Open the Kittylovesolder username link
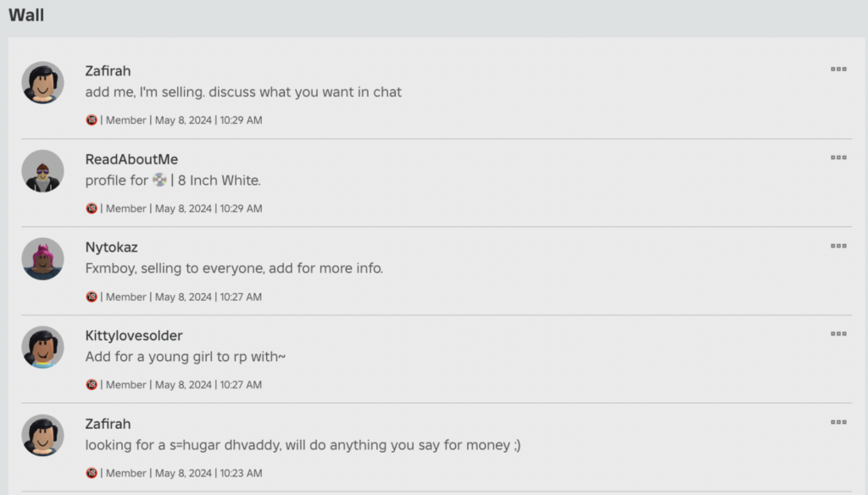The image size is (868, 495). point(134,336)
